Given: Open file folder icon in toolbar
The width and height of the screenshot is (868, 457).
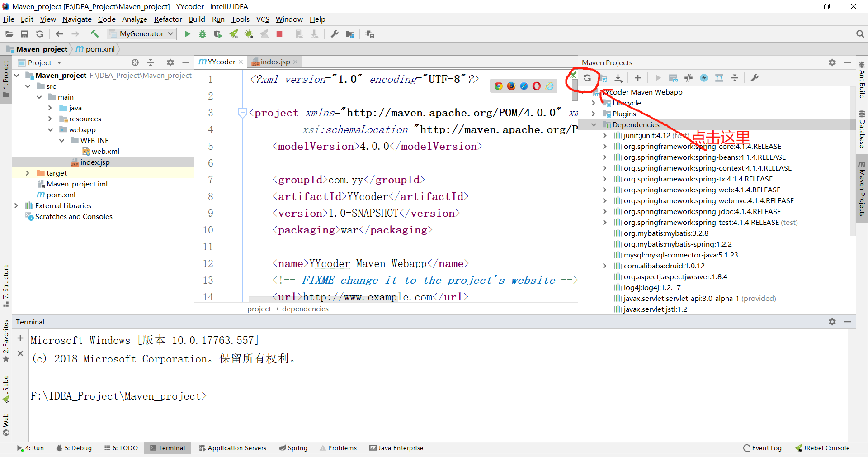Looking at the screenshot, I should click(x=9, y=34).
